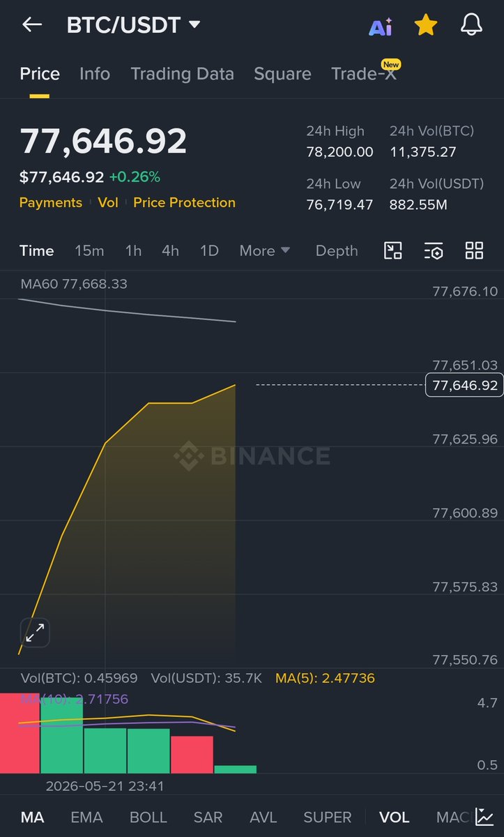Screen dimensions: 504x837
Task: Open the Vol tag link
Action: coord(108,202)
